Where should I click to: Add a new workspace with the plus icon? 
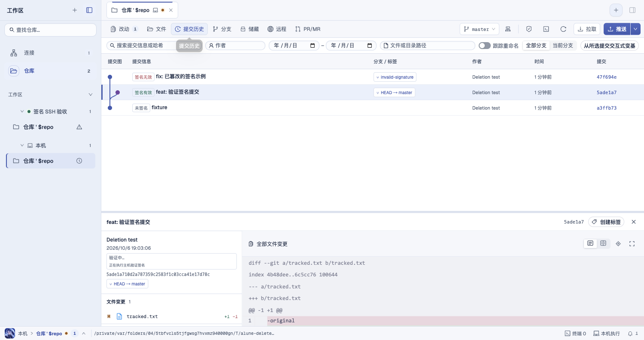pos(75,10)
